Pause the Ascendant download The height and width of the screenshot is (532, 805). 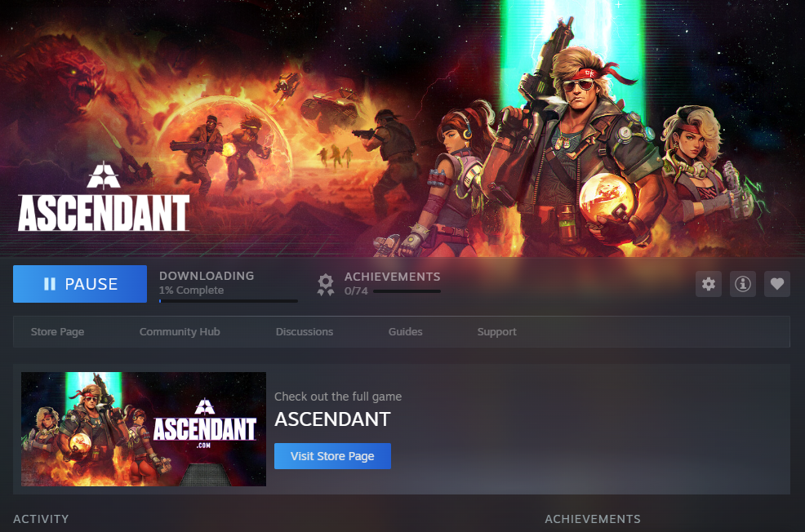click(x=79, y=284)
